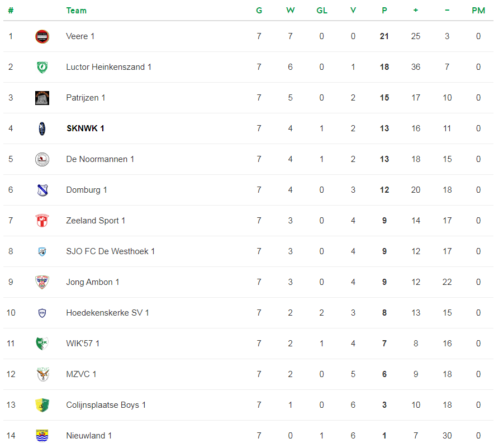Viewport: 494px width, 448px height.
Task: Select the WIK'57 green shield logo
Action: coord(42,344)
